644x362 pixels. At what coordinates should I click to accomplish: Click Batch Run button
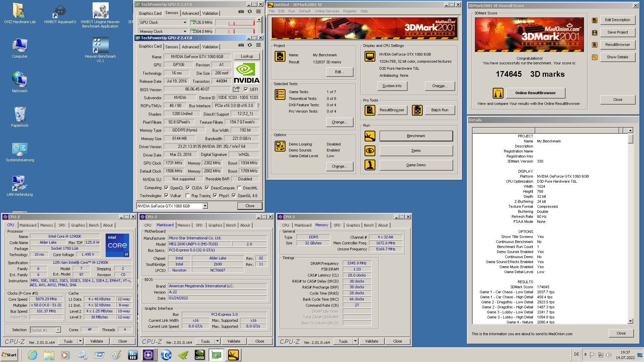[x=439, y=110]
